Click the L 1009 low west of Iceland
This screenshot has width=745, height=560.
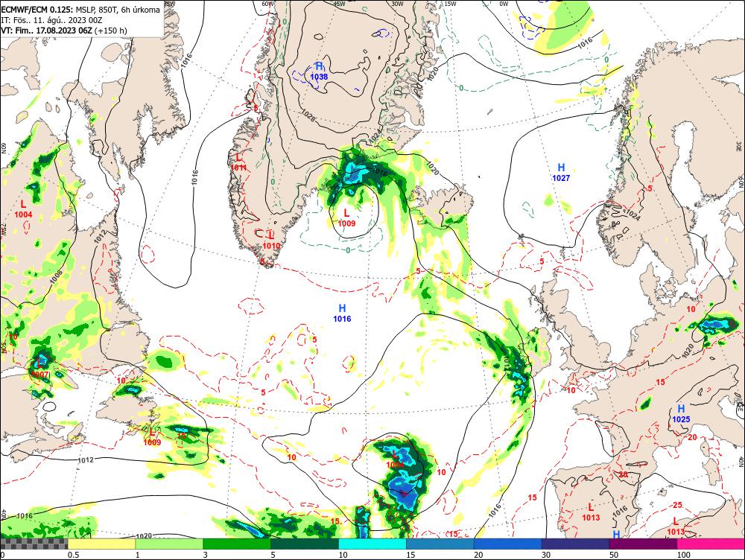347,217
